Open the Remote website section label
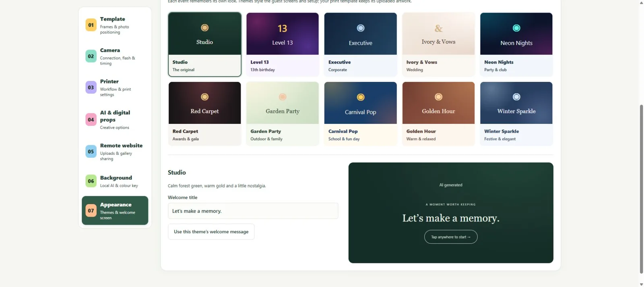This screenshot has width=644, height=287. tap(121, 146)
